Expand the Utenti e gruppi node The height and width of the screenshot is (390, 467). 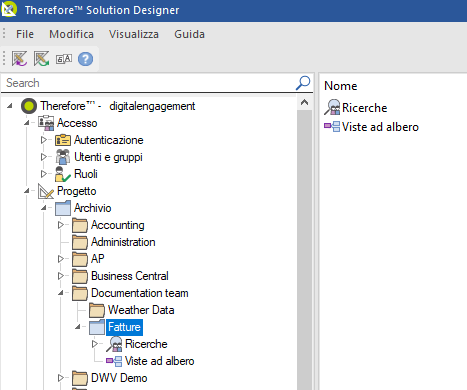(44, 157)
